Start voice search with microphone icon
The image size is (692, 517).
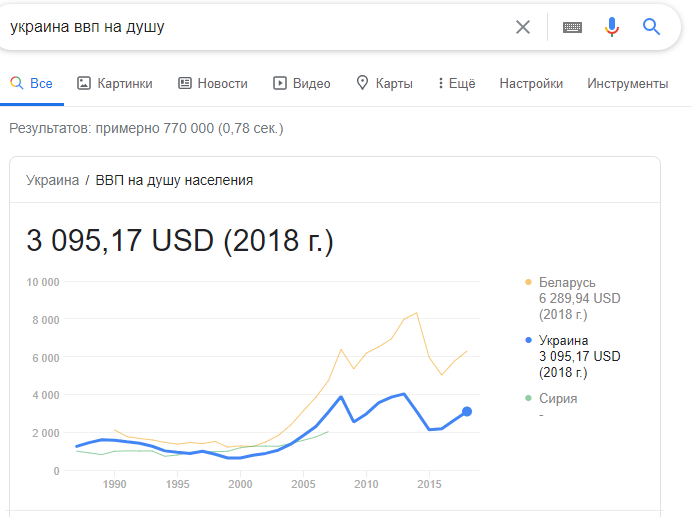coord(612,27)
